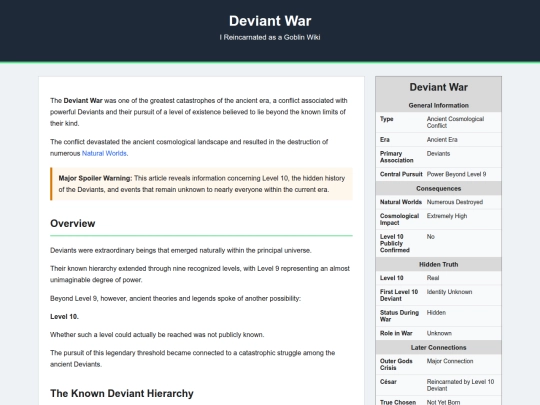540x405 pixels.
Task: Click the paragraph about nine recognized levels
Action: click(200, 274)
